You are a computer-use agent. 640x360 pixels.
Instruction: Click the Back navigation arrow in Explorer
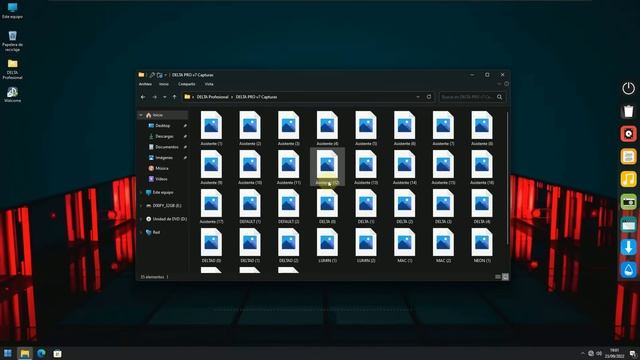tap(143, 97)
